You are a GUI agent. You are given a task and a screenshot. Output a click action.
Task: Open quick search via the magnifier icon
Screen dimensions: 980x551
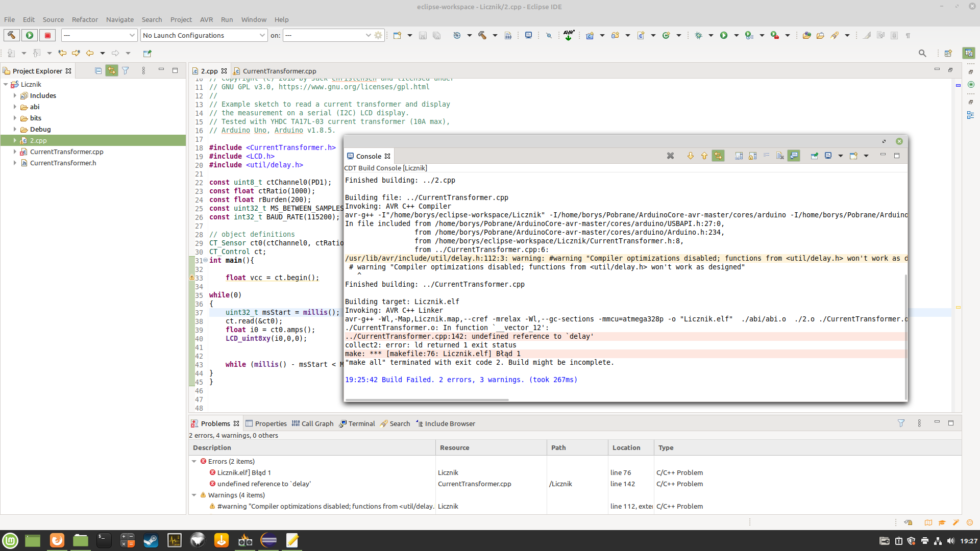(922, 53)
